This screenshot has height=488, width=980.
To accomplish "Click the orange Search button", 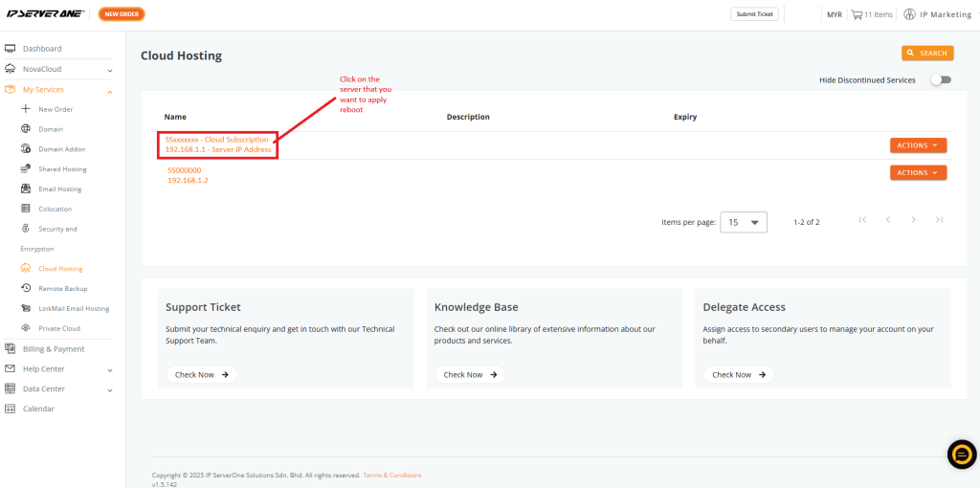I will pos(926,54).
